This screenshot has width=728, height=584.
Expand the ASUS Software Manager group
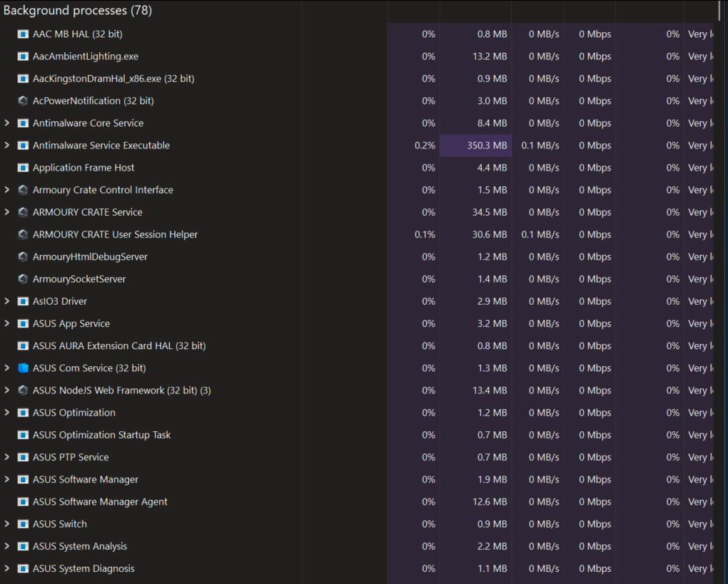[x=6, y=480]
